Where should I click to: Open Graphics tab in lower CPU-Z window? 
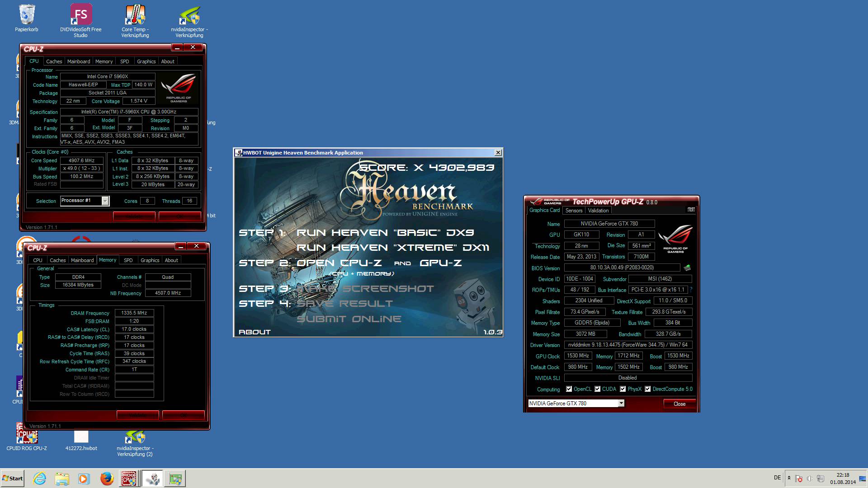[150, 260]
